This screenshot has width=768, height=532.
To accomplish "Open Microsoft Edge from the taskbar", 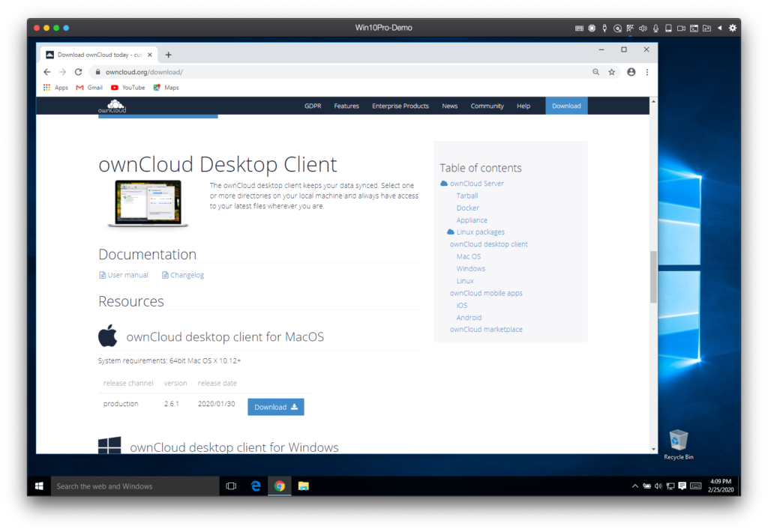I will [256, 486].
